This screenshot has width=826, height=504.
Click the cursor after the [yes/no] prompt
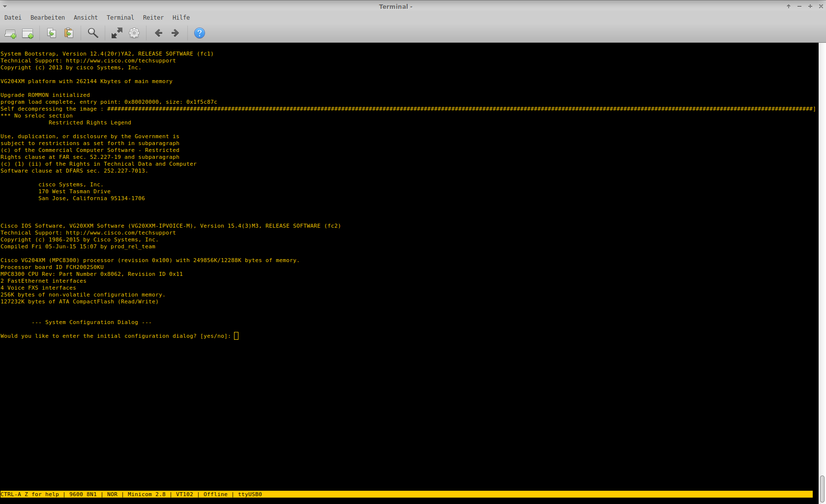tap(236, 336)
